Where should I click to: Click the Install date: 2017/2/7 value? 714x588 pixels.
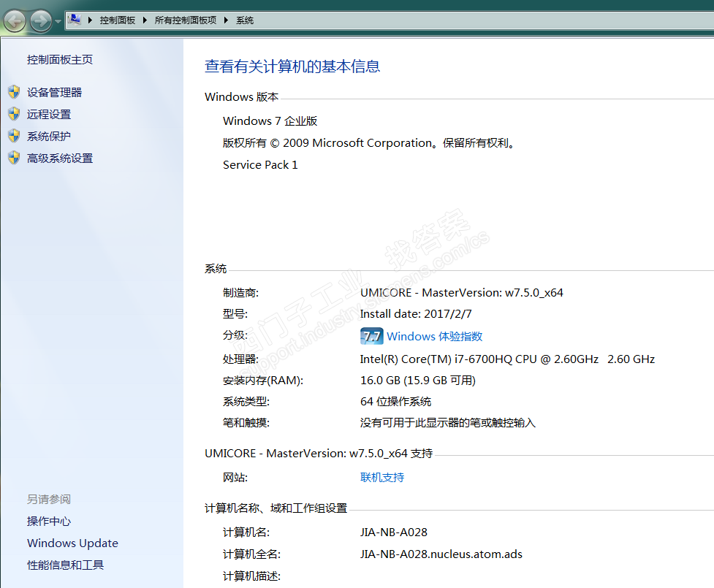(x=416, y=314)
